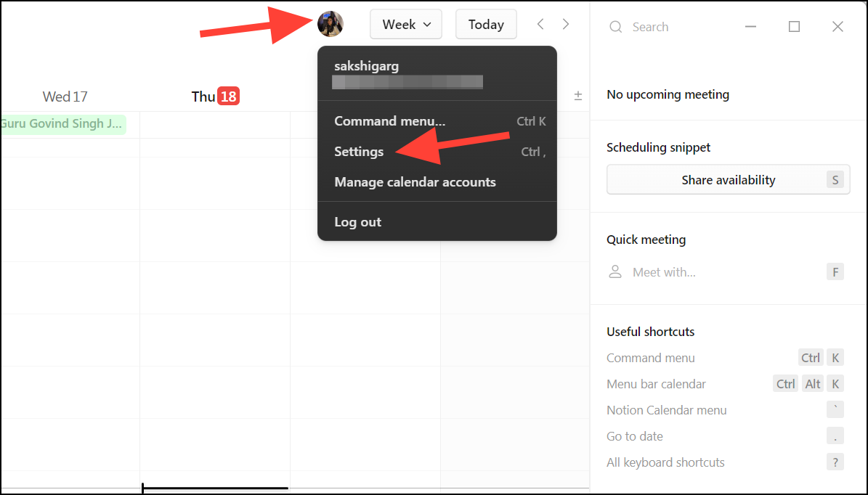
Task: Click the sakshigarg account name
Action: click(367, 66)
